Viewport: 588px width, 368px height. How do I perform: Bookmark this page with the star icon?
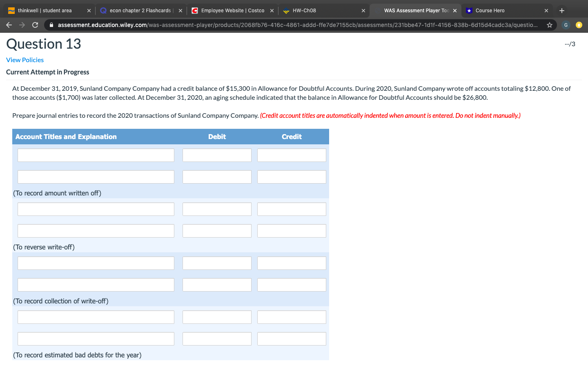point(550,25)
